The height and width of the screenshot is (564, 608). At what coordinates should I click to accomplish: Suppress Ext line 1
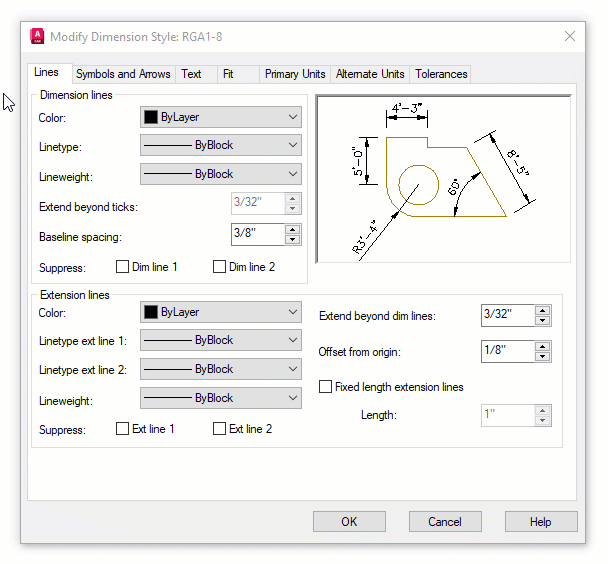point(123,429)
